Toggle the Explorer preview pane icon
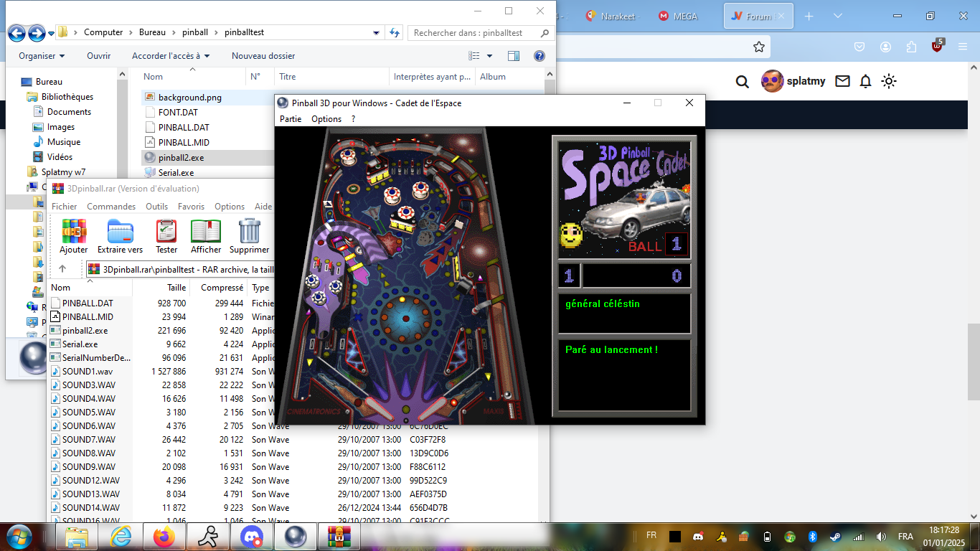The height and width of the screenshot is (551, 980). coord(514,56)
